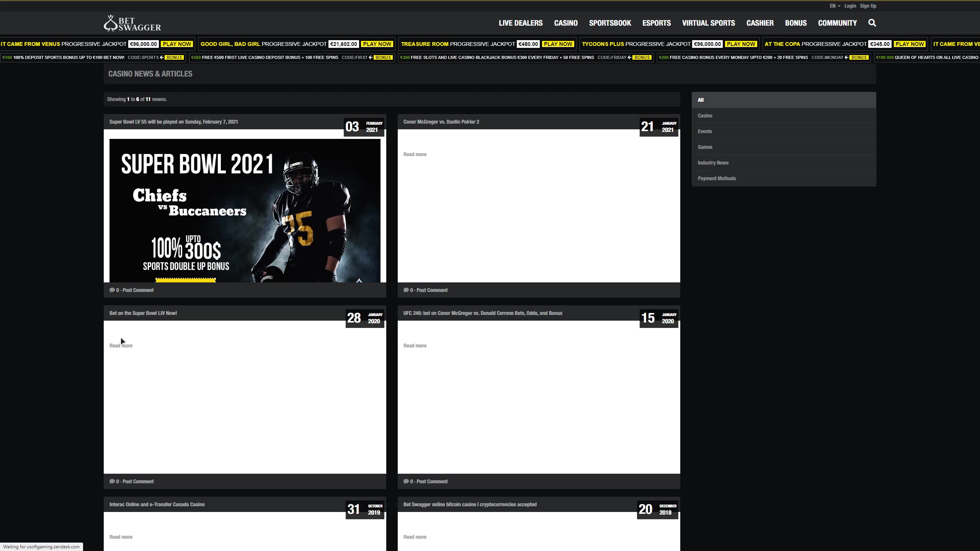This screenshot has width=980, height=551.
Task: Click comment bubble icon under Super Bowl LIV post
Action: click(112, 481)
